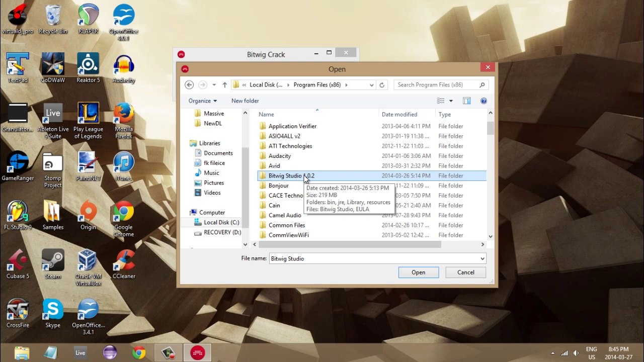
Task: Select the Origin desktop icon
Action: (88, 216)
